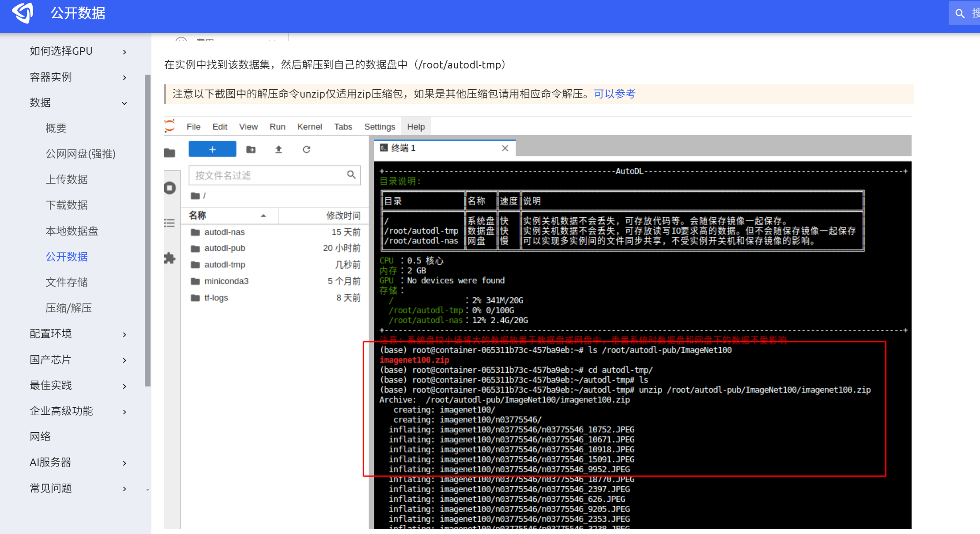Select the upload files icon
Viewport: 980px width, 534px height.
point(279,149)
